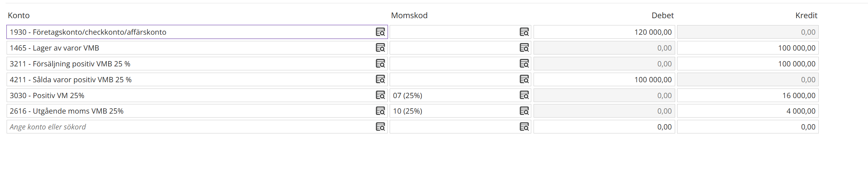868x178 pixels.
Task: Click account field 3211 Försäljning positiv VMB
Action: point(189,64)
